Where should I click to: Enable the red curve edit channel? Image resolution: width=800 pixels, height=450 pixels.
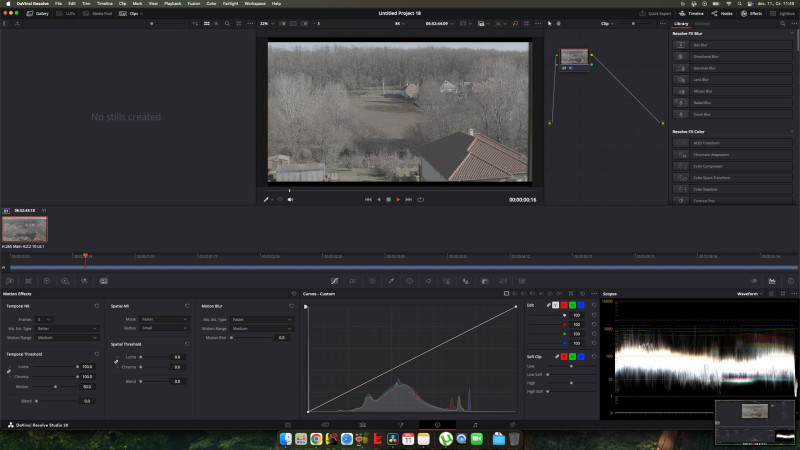[x=564, y=305]
